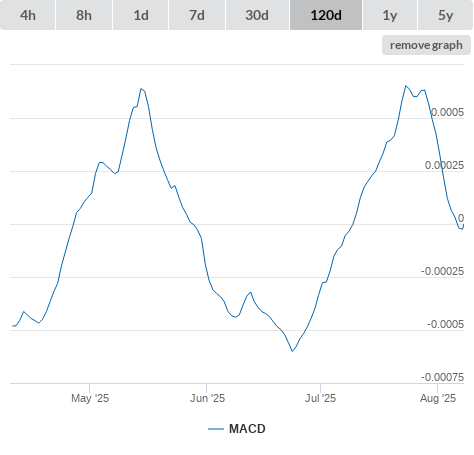
Task: Click the Jun '25 axis label
Action: pos(207,398)
